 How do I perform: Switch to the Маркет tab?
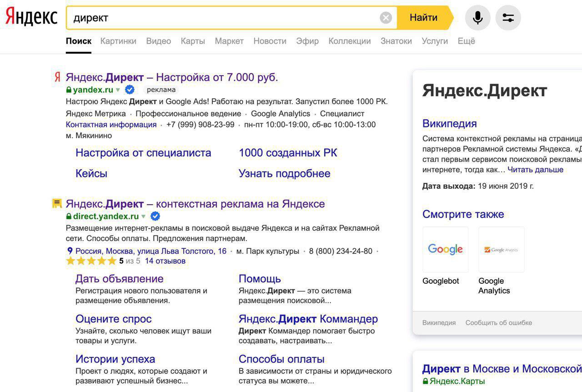pos(229,41)
